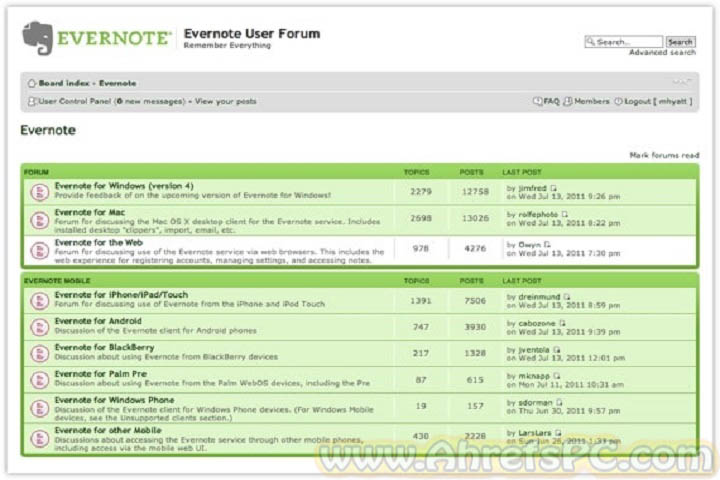Open forum icon for Evernote for iPhone/iPad/Touch
The height and width of the screenshot is (480, 720).
pos(40,301)
